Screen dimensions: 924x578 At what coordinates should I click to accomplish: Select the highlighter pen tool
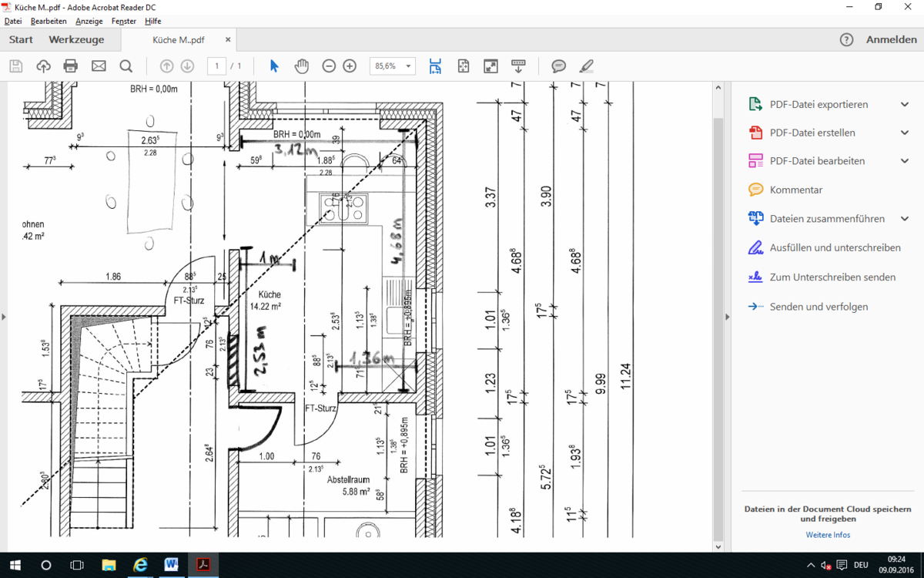(587, 66)
